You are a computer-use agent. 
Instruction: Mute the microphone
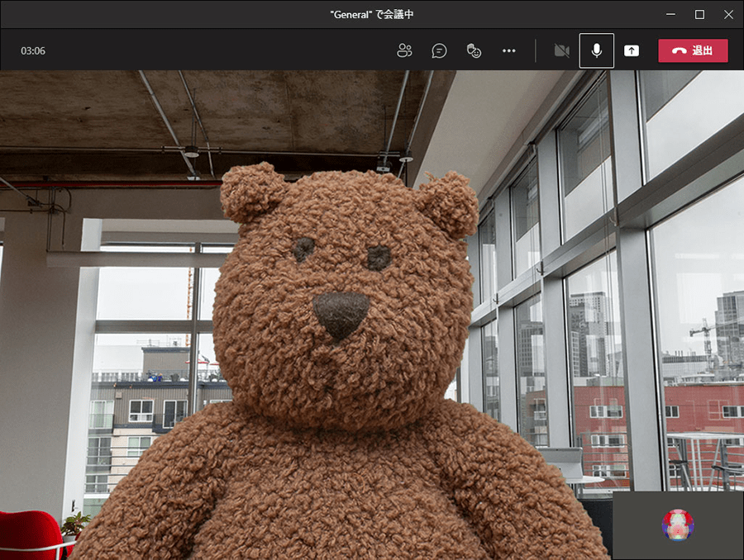pos(596,50)
